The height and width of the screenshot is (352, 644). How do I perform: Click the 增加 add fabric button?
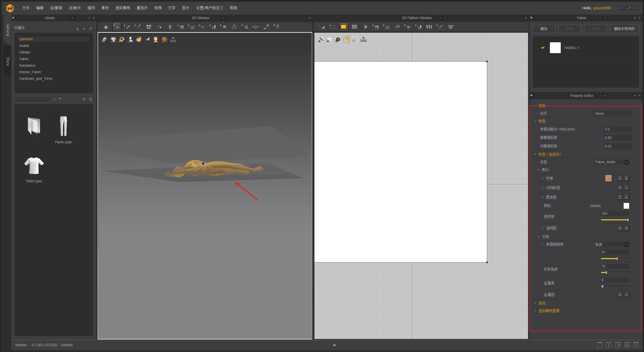click(544, 29)
